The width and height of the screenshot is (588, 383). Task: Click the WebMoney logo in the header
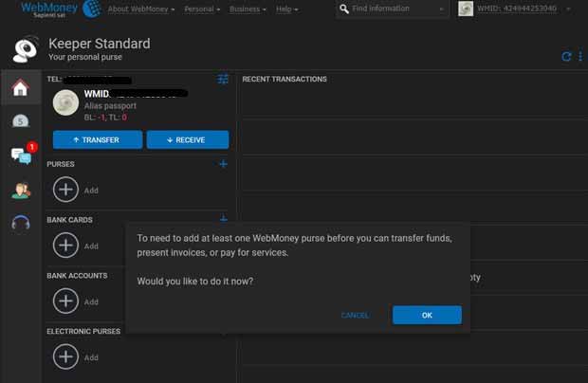click(x=61, y=9)
